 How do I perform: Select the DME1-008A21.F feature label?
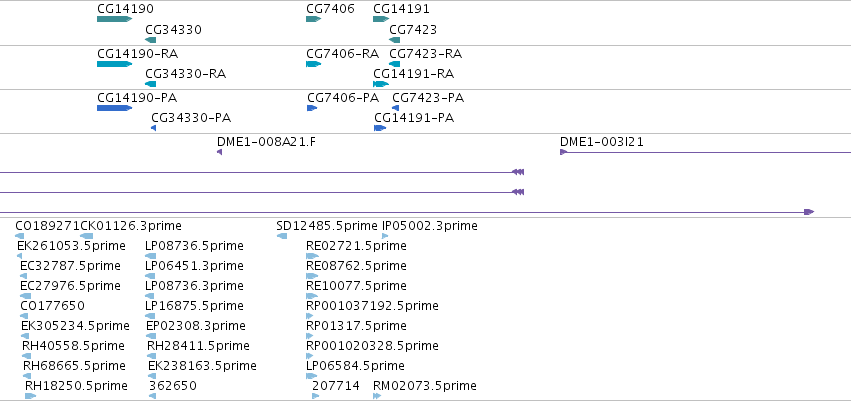(x=266, y=142)
